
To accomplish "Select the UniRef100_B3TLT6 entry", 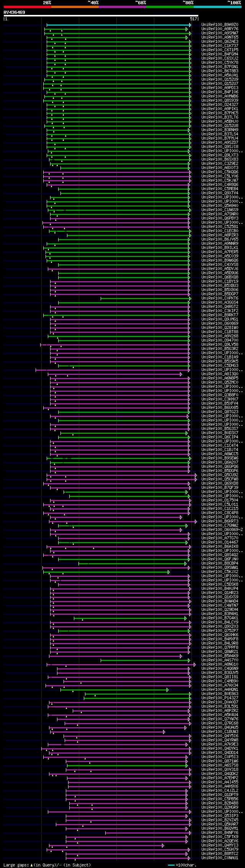I will pos(220,117).
